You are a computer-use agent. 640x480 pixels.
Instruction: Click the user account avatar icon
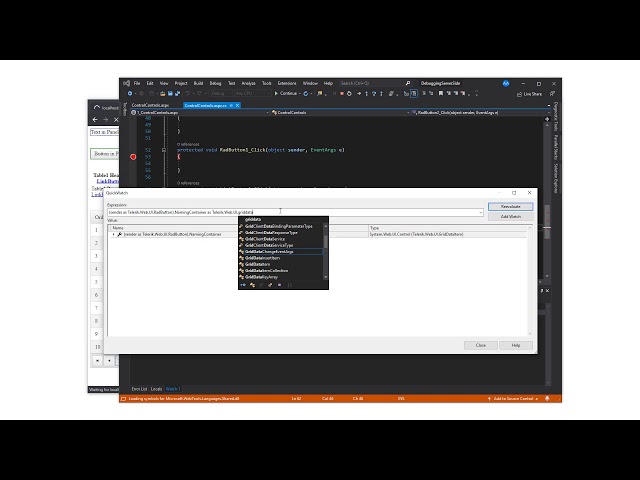pyautogui.click(x=506, y=83)
